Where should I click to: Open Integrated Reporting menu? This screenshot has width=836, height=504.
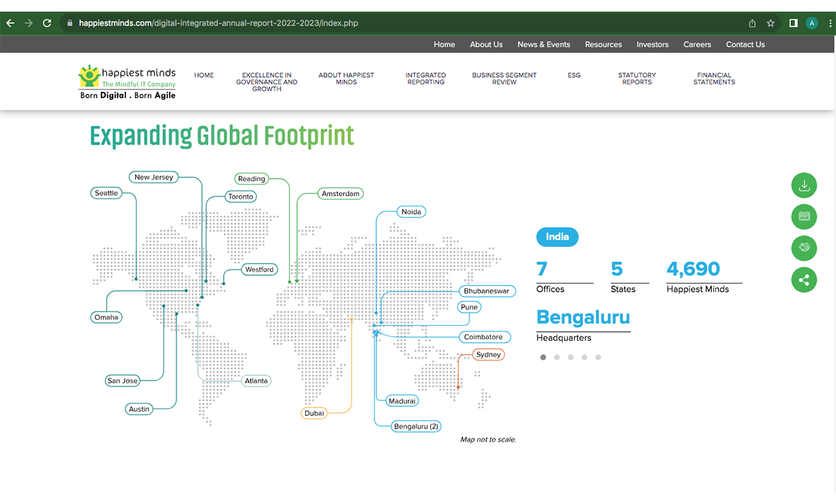click(426, 78)
